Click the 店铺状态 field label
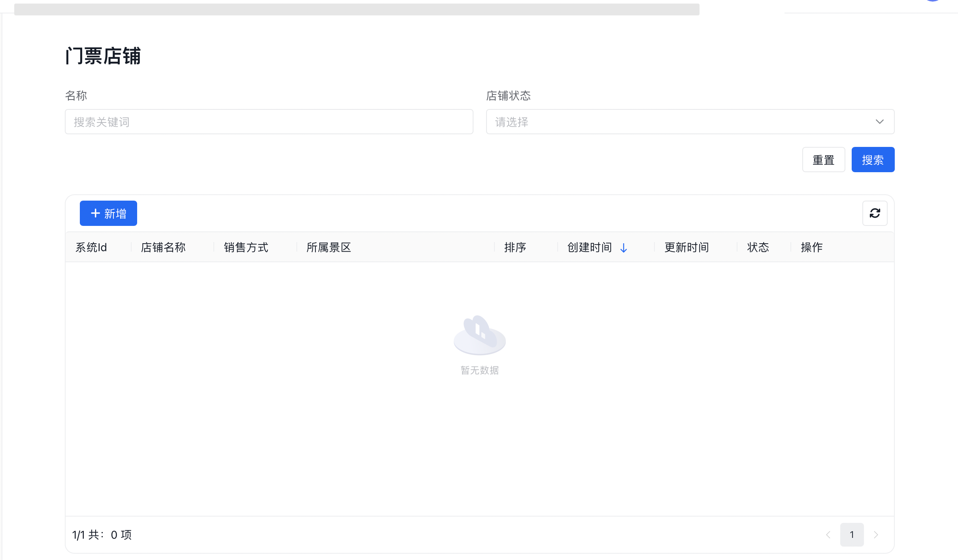958x560 pixels. point(508,96)
